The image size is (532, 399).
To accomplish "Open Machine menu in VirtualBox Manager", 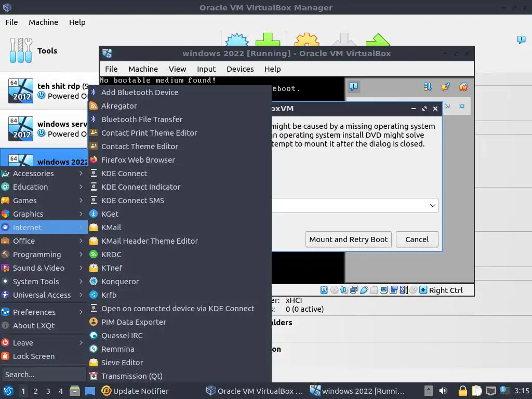I will tap(44, 22).
